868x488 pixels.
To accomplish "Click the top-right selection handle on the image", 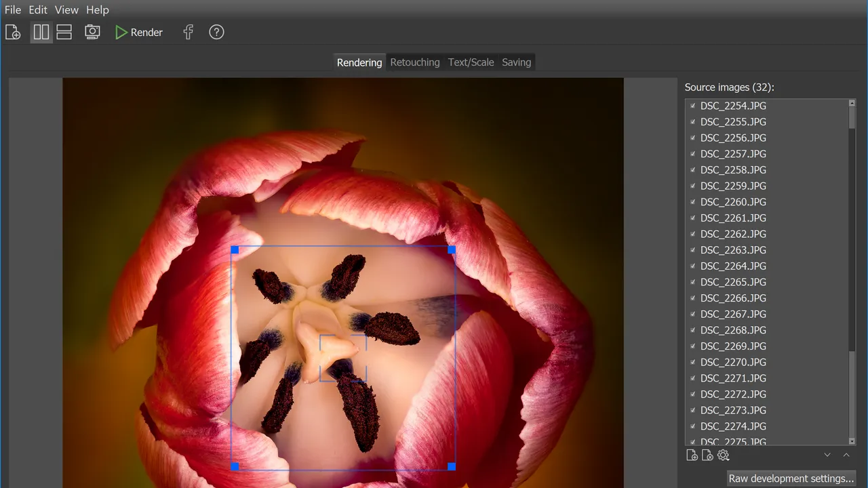I will click(452, 249).
